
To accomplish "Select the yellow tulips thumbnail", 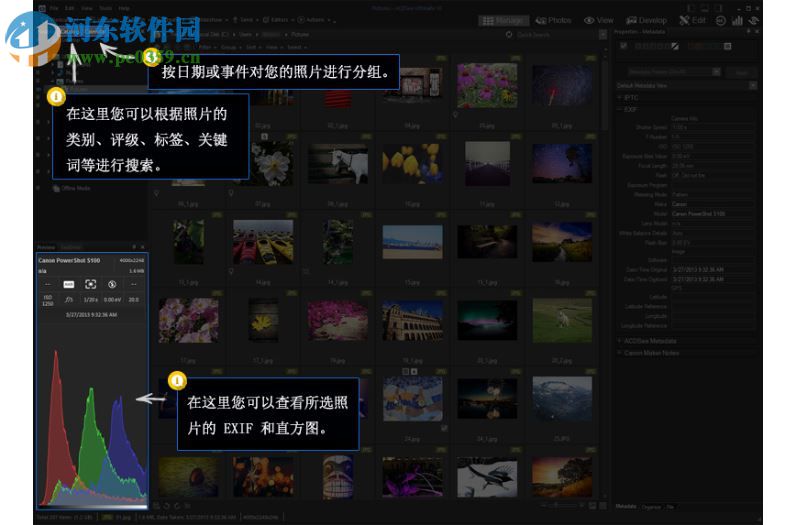I will (412, 163).
